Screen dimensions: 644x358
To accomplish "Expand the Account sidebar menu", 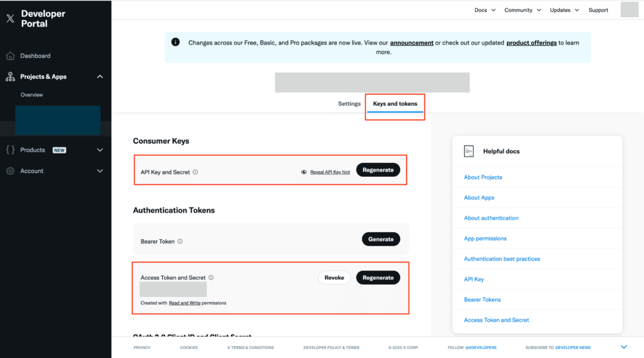I will coord(99,171).
